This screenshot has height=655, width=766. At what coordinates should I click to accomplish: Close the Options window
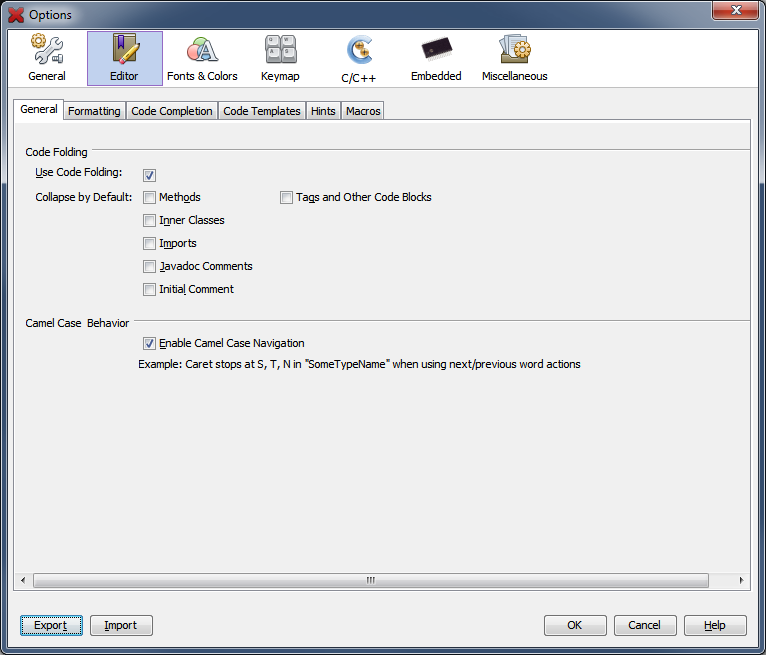tap(736, 10)
